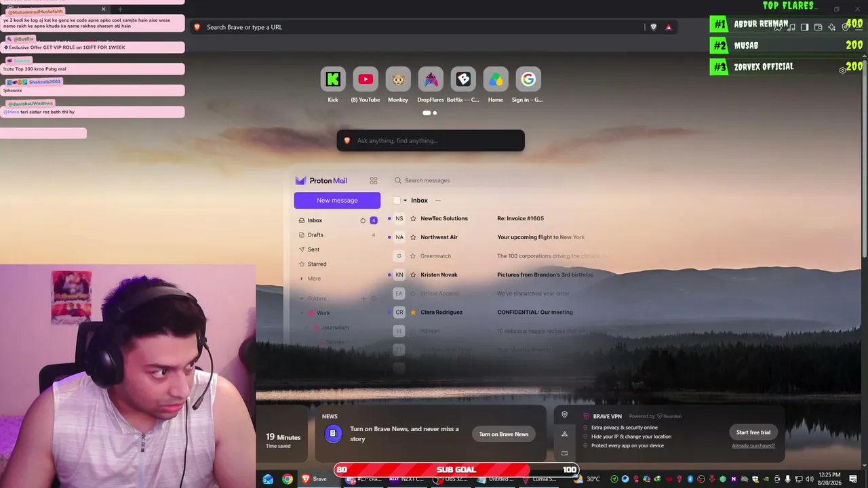
Task: Open the Brave extensions puzzle icon
Action: tap(777, 27)
